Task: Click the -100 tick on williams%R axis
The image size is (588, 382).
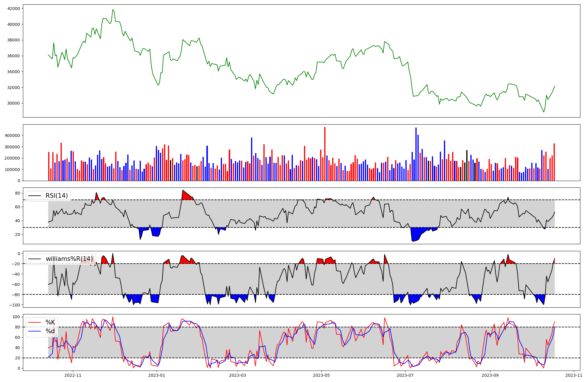Action: (15, 305)
